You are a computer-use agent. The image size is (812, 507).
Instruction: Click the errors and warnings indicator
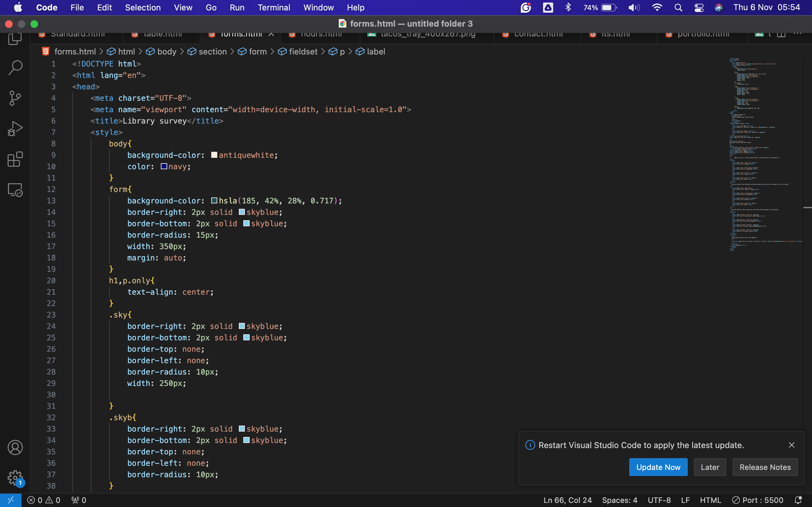tap(44, 500)
